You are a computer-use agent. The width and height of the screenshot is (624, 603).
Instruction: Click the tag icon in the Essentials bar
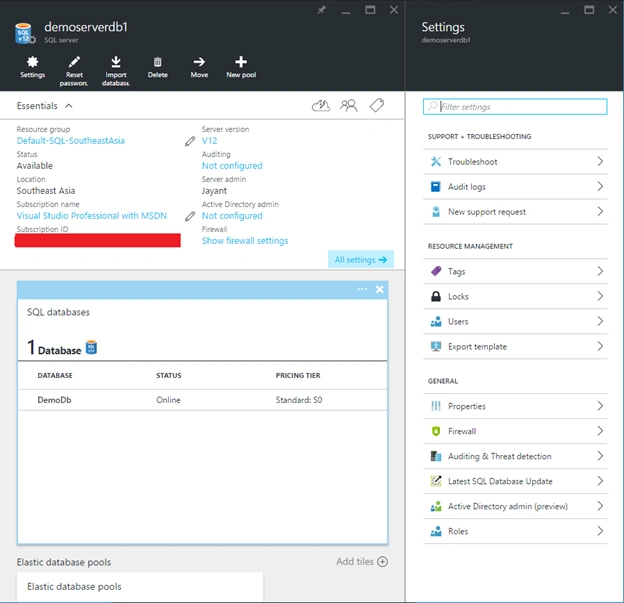[x=376, y=105]
